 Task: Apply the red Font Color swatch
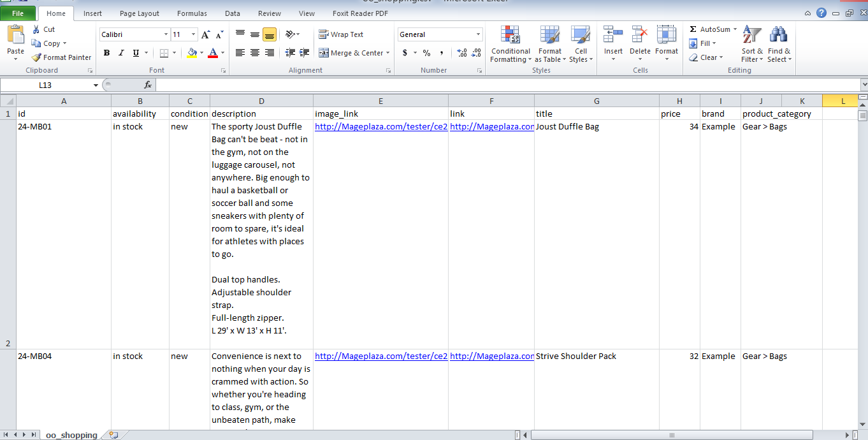coord(213,53)
